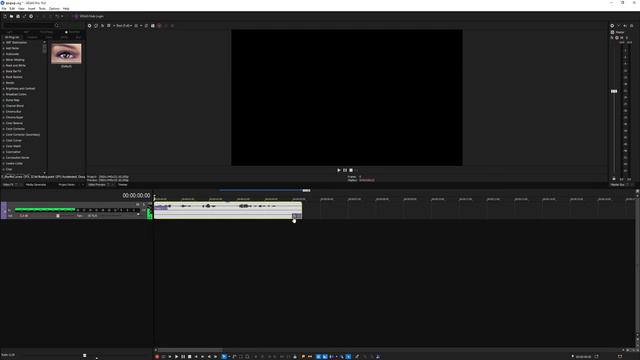Copy the preview snapshot to clipboard
Viewport: 640px width, 360px height.
tap(146, 26)
